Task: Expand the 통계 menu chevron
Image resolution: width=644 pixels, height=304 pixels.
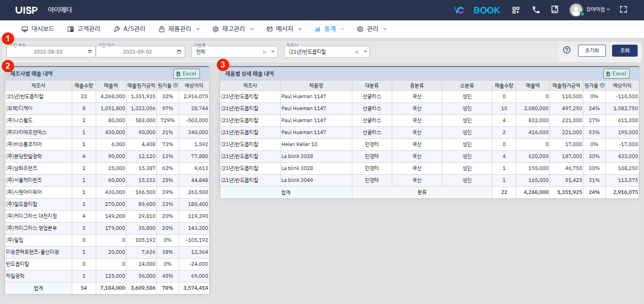Action: (x=342, y=29)
